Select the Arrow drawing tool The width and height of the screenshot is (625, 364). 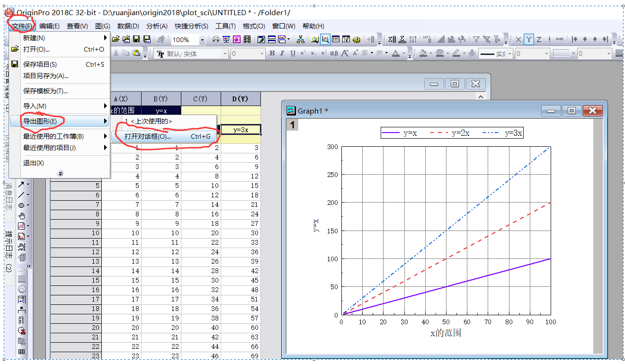click(x=21, y=184)
